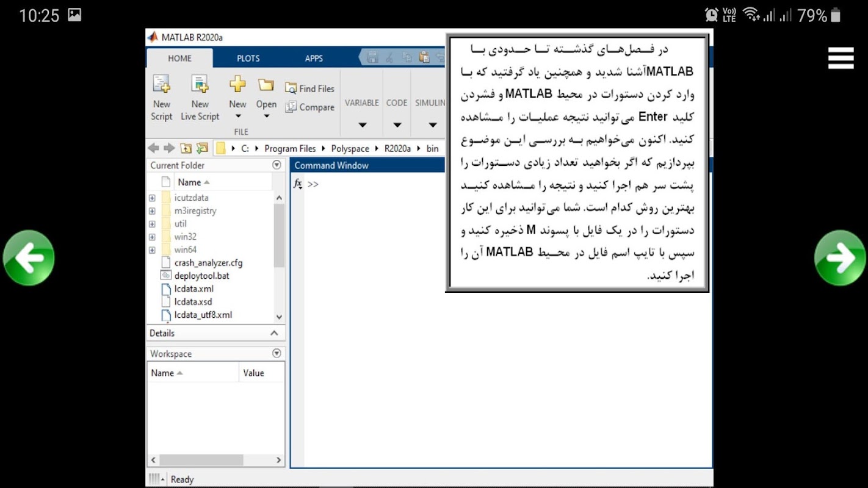This screenshot has height=488, width=868.
Task: Click the yellow plus New icon
Action: pyautogui.click(x=237, y=84)
